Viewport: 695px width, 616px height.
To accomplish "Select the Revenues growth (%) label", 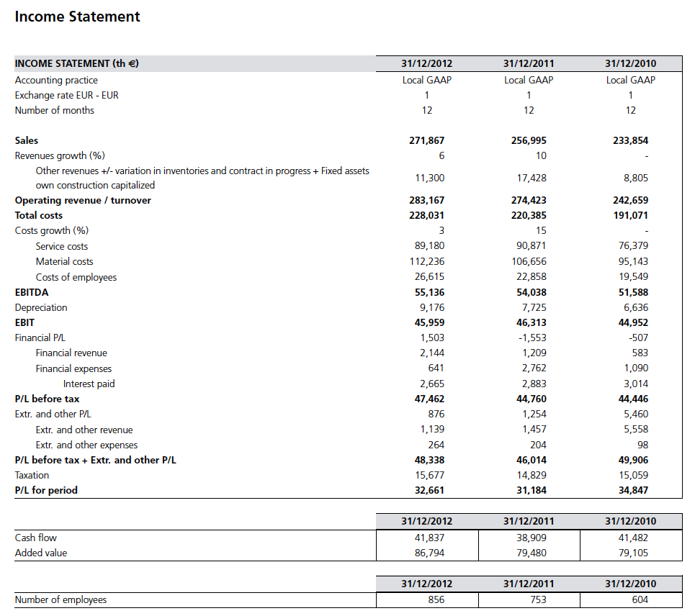I will tap(60, 156).
